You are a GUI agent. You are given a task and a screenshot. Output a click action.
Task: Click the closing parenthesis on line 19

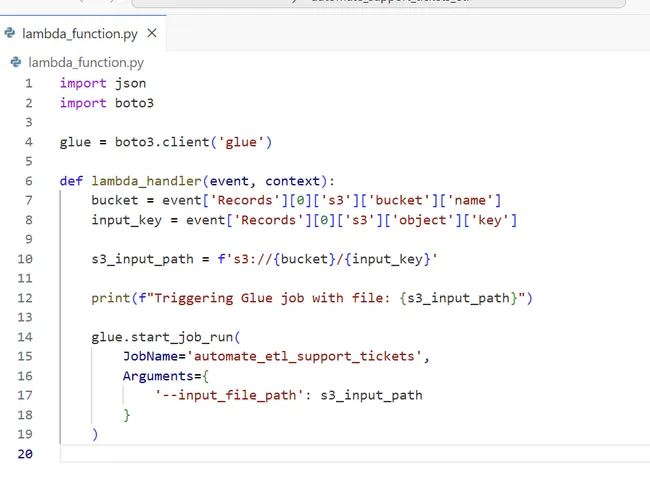pos(95,434)
